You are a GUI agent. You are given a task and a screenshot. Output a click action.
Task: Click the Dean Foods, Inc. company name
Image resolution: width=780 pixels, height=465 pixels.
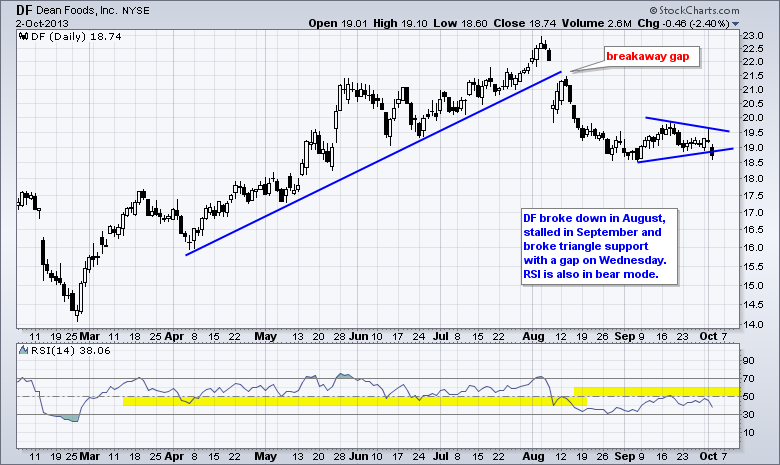pyautogui.click(x=76, y=10)
